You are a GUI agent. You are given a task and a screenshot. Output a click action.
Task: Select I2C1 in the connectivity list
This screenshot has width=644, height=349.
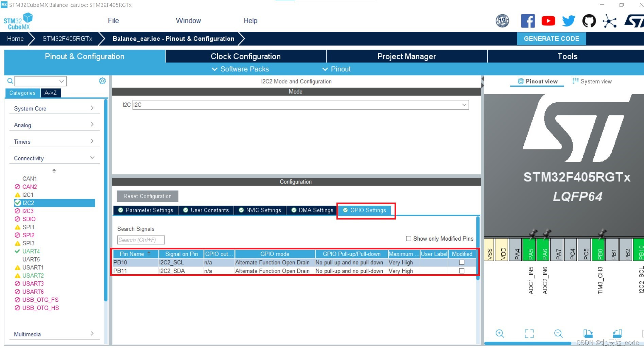28,195
